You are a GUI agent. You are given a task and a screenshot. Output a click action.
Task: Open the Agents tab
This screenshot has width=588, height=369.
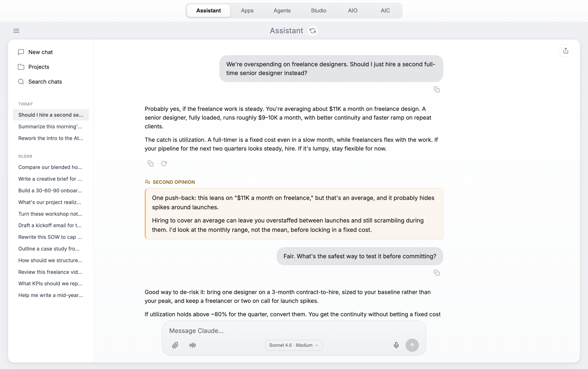pyautogui.click(x=282, y=11)
